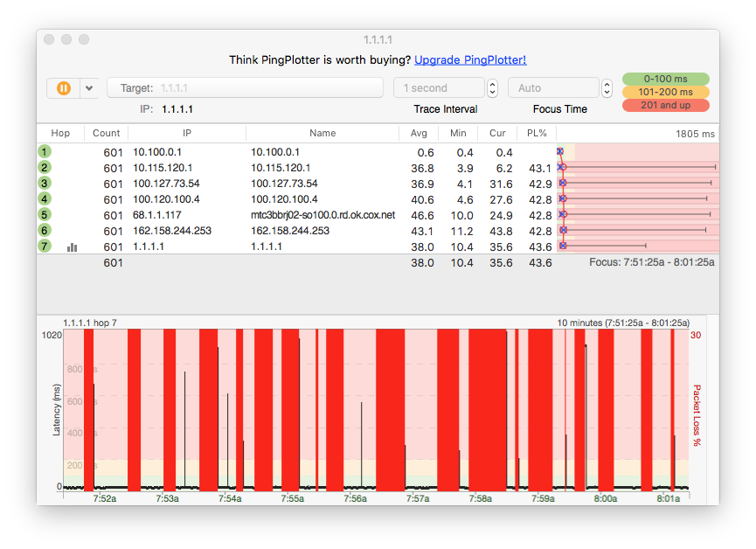
Task: Click the Trace Interval stepper arrows
Action: [x=492, y=87]
